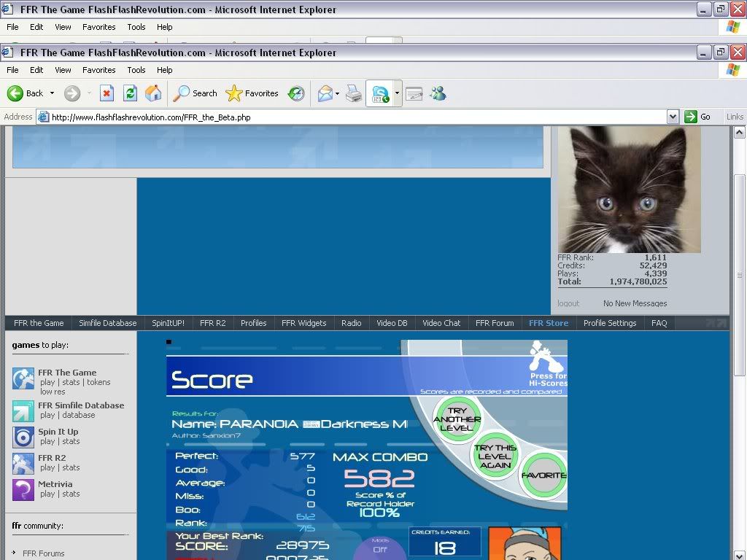Open the Favorites menu in menu bar
The image size is (747, 560).
point(98,70)
